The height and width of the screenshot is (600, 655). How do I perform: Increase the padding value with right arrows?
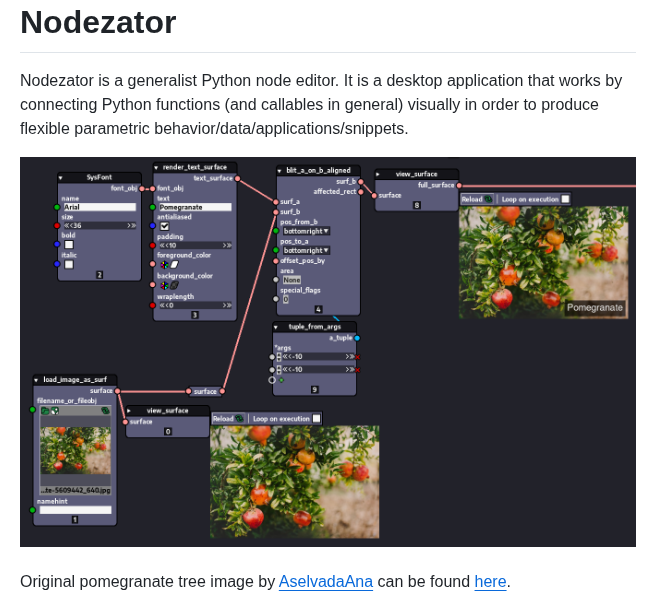tap(227, 246)
